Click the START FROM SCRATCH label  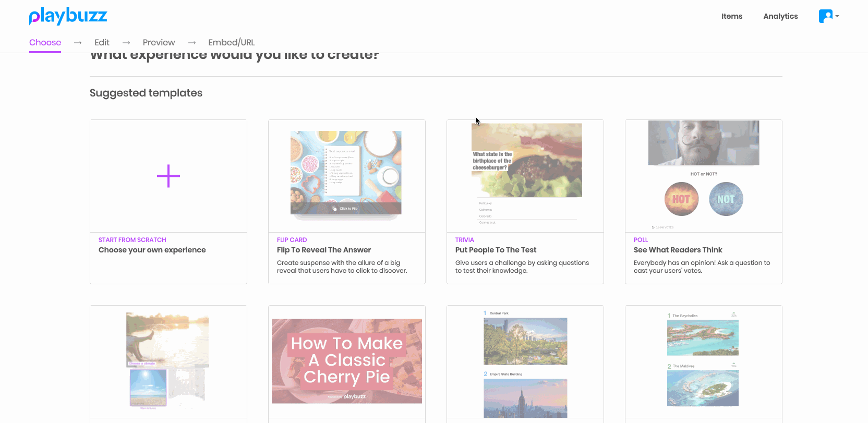[x=132, y=240]
